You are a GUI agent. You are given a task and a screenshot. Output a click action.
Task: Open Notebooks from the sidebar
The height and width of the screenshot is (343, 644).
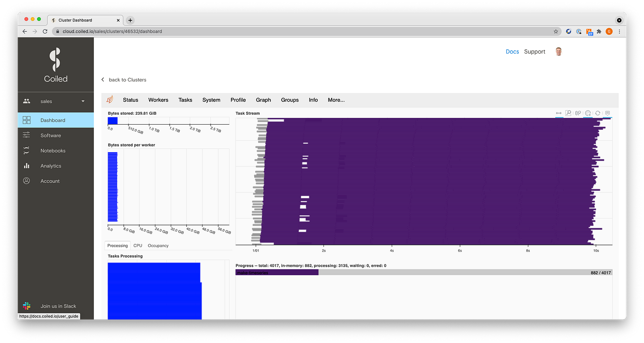tap(53, 150)
